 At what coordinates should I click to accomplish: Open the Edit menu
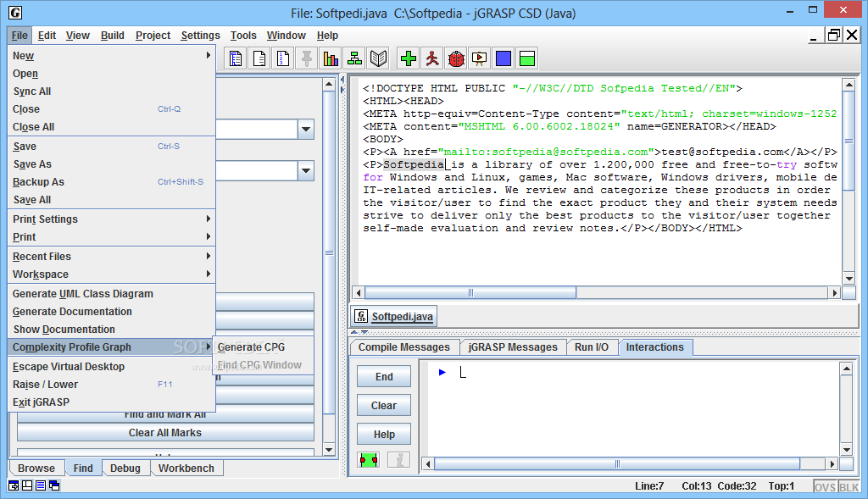[x=47, y=36]
